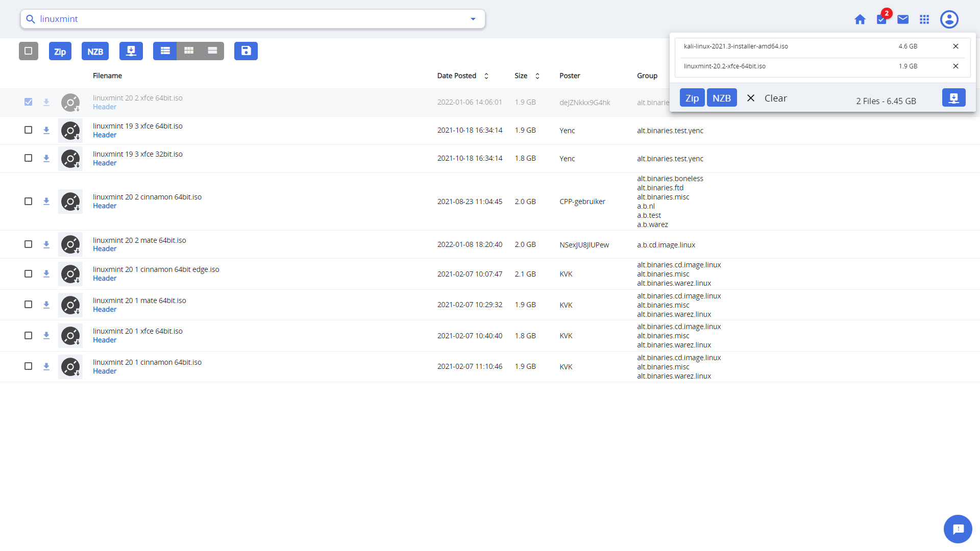Image resolution: width=980 pixels, height=551 pixels.
Task: Clear the download queue
Action: click(767, 98)
